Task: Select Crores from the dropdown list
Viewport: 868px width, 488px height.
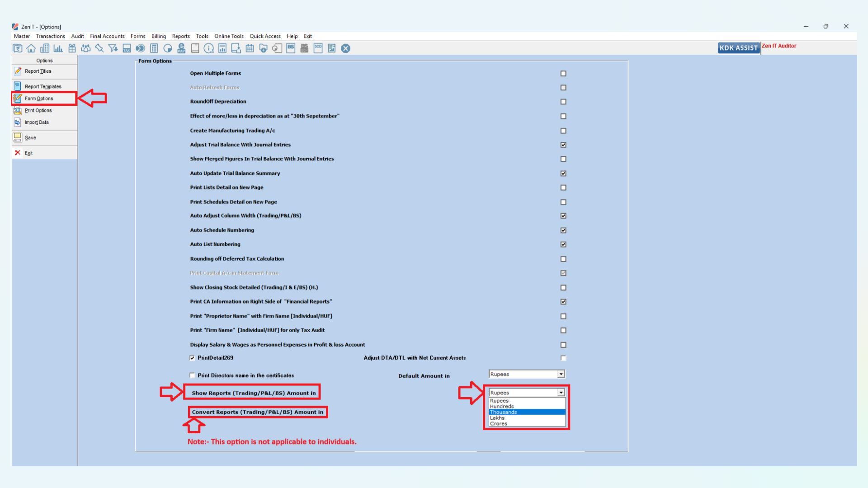Action: pyautogui.click(x=527, y=424)
